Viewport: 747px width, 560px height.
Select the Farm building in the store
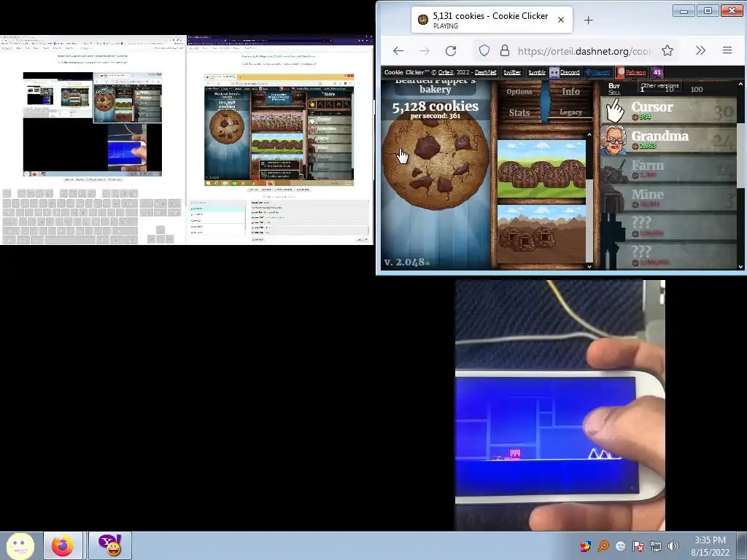coord(668,169)
